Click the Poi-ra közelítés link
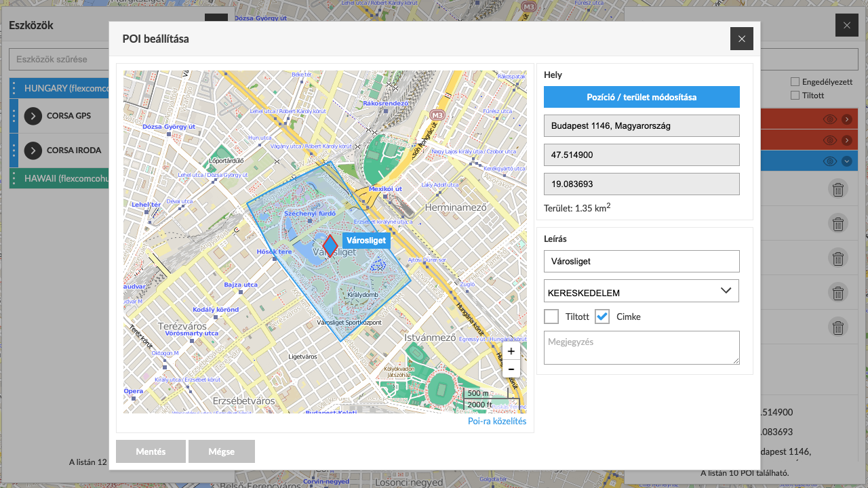The image size is (868, 488). click(497, 421)
